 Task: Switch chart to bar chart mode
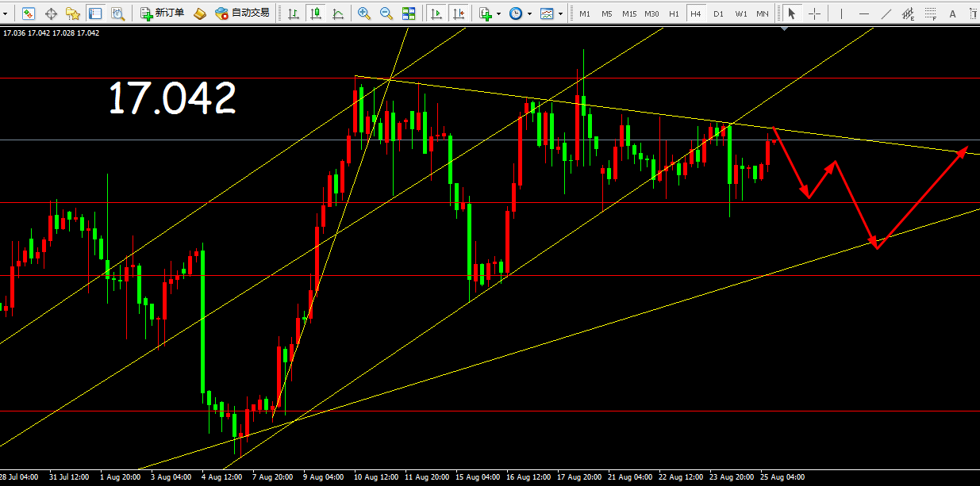coord(294,13)
